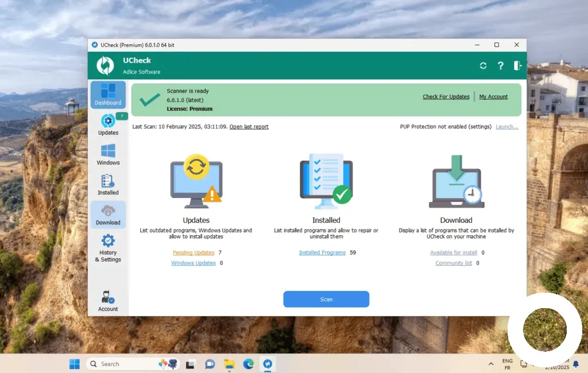588x373 pixels.
Task: Open History & Settings in sidebar
Action: click(108, 248)
